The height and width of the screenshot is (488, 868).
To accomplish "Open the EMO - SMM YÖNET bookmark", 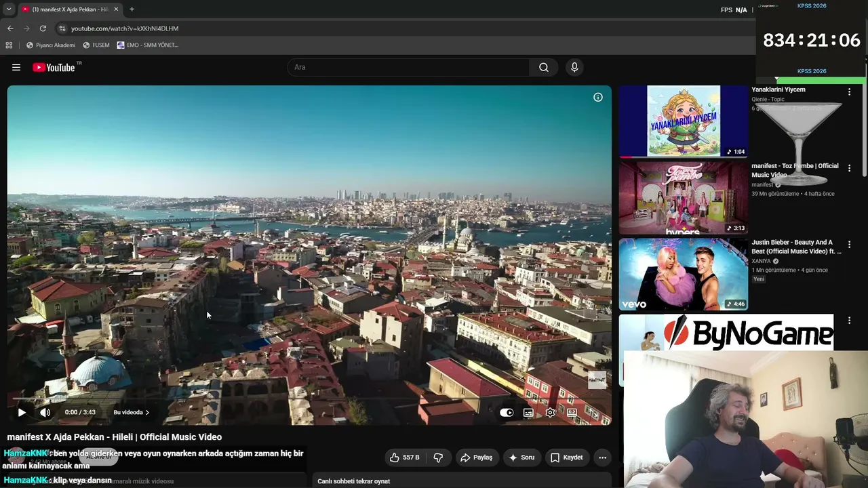I will coord(147,45).
